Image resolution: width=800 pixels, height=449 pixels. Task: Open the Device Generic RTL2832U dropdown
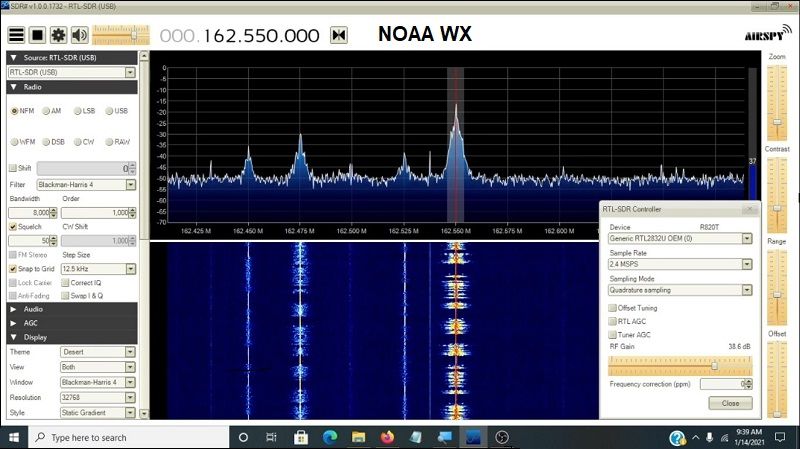[747, 238]
